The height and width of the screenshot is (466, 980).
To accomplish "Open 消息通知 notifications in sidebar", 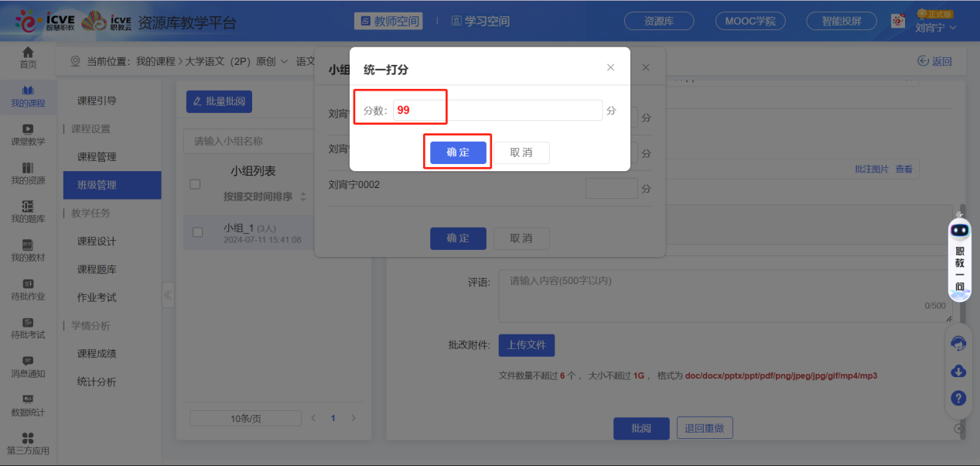I will coord(28,368).
